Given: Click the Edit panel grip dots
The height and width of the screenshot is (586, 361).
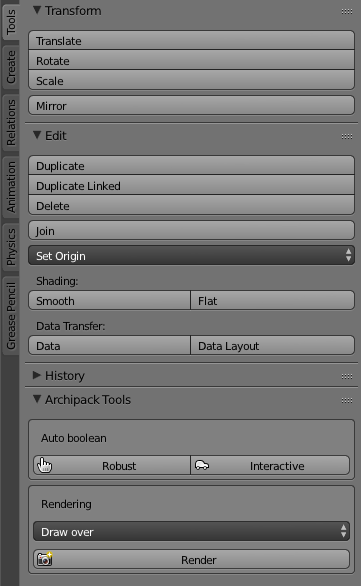Looking at the screenshot, I should pos(347,136).
